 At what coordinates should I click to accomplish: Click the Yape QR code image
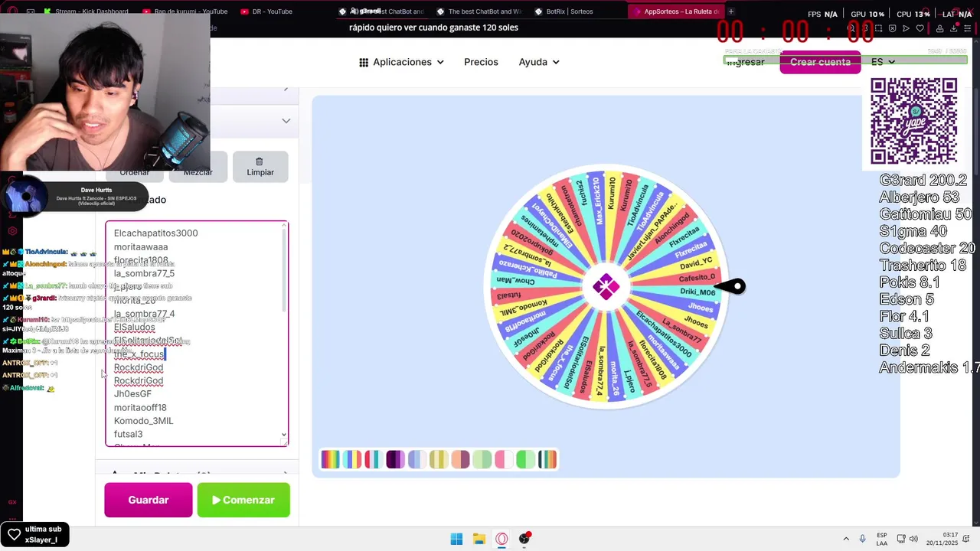(913, 121)
